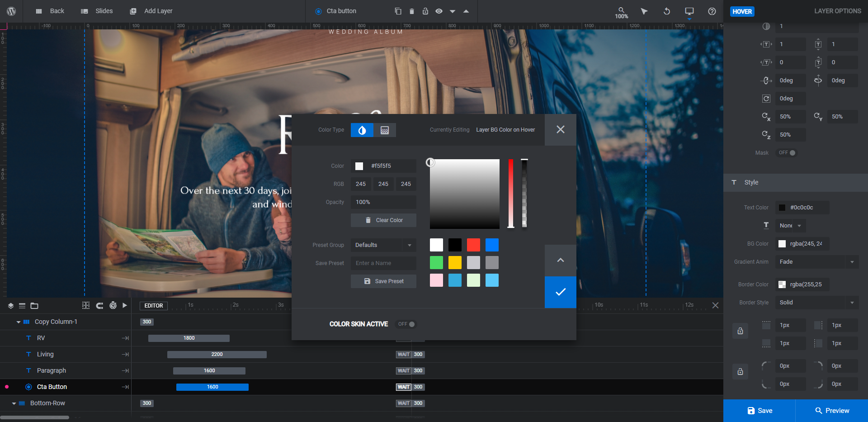Collapse the color picker with up chevron
The image size is (868, 422).
[x=561, y=260]
